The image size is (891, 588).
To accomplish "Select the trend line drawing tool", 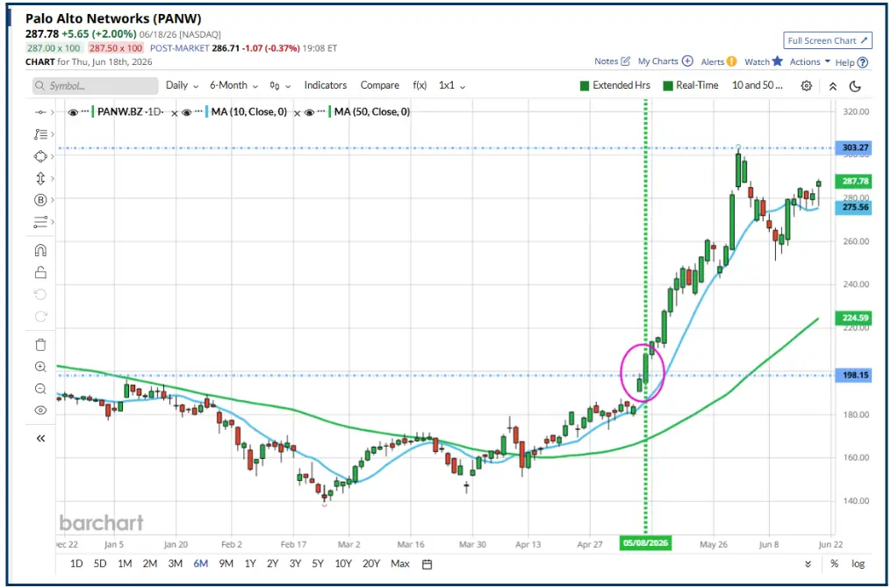I will (x=40, y=112).
